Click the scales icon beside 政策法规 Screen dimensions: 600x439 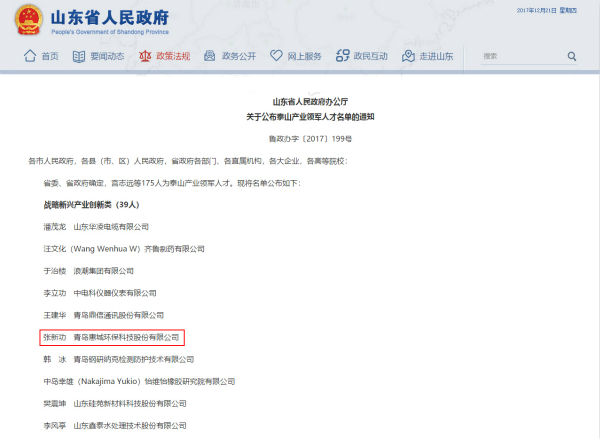click(144, 56)
